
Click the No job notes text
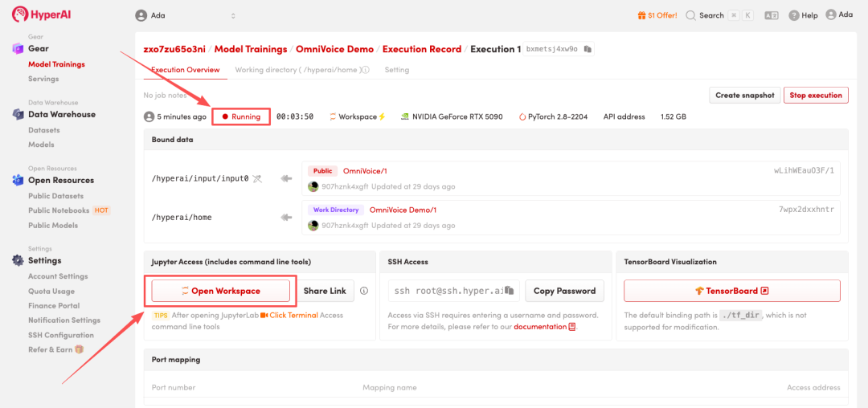point(163,95)
